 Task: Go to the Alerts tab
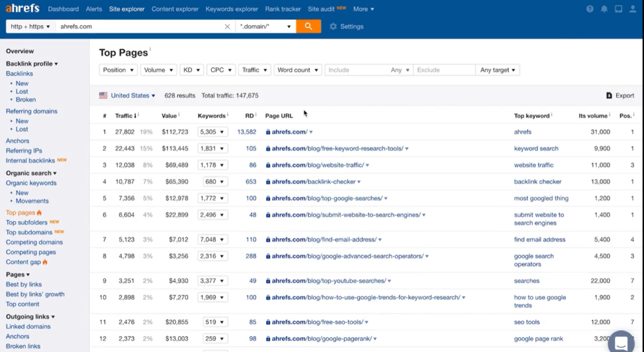click(94, 9)
